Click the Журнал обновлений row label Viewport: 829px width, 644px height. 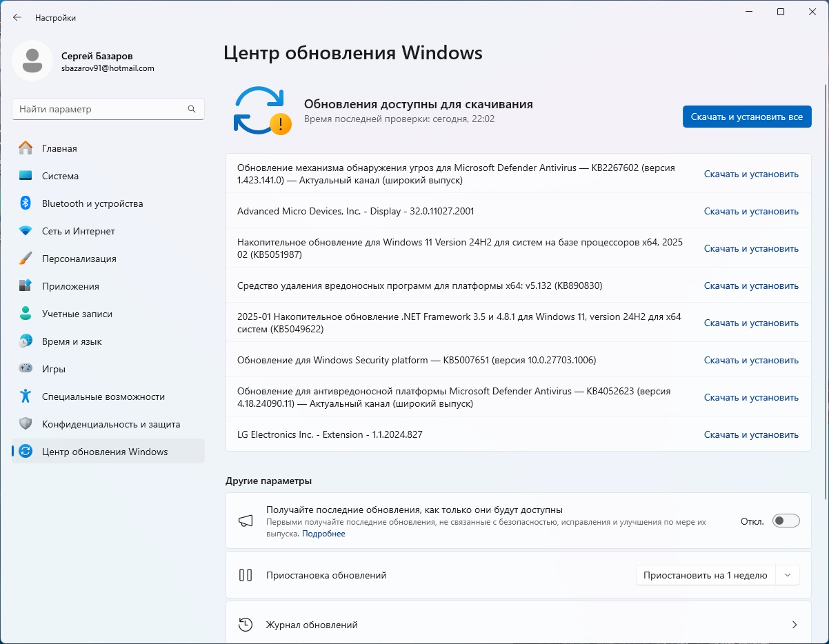pyautogui.click(x=312, y=625)
